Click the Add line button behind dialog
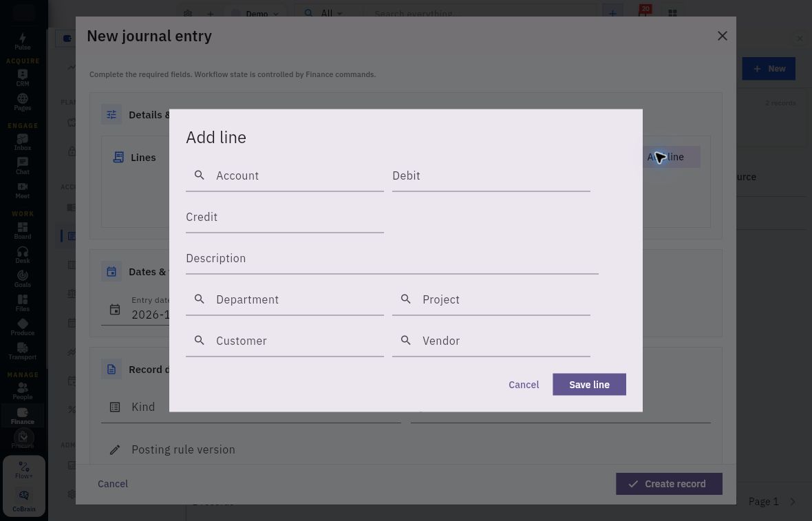812x521 pixels. click(x=671, y=156)
